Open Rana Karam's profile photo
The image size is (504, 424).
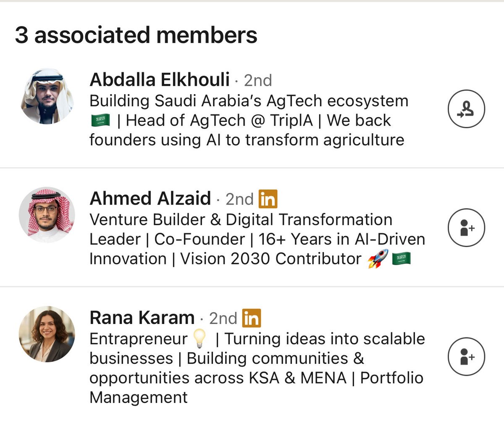[47, 334]
